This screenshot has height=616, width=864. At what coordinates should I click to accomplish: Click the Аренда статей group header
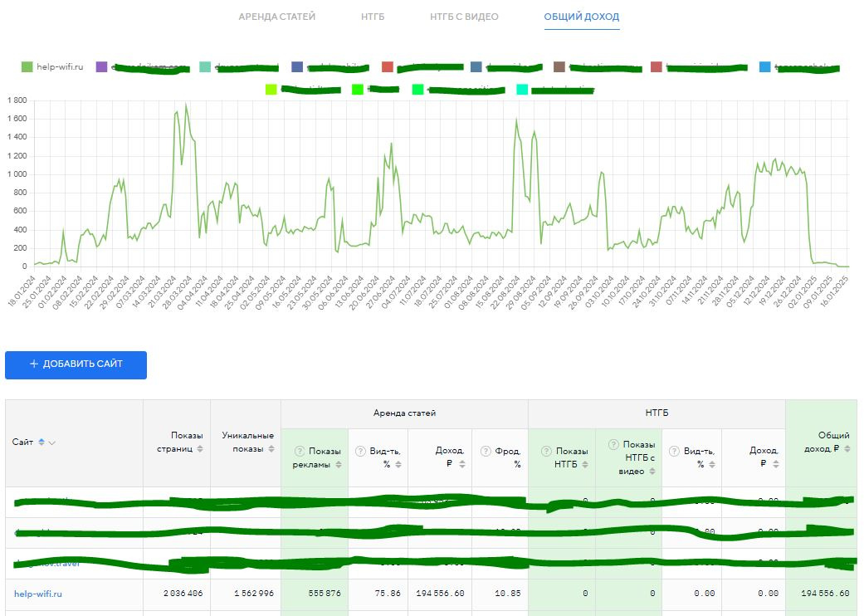tap(404, 413)
